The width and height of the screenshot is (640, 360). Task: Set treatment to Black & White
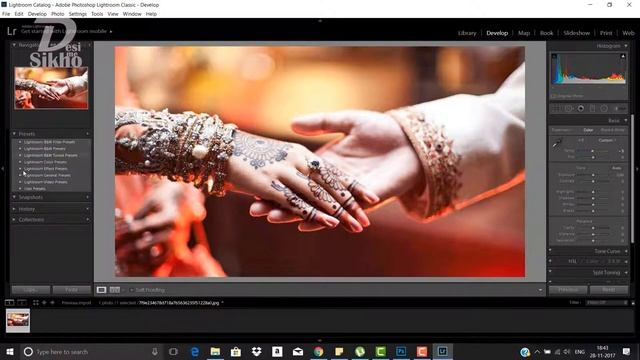(x=613, y=130)
